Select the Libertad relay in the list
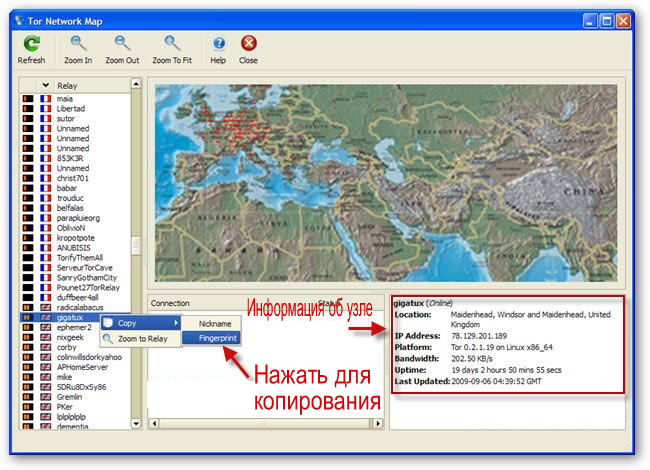This screenshot has height=470, width=650. click(x=71, y=108)
